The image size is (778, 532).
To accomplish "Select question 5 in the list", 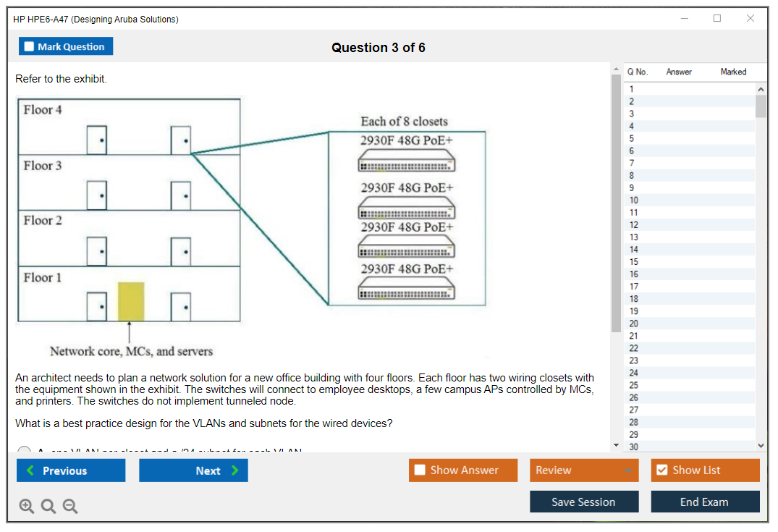I will click(x=632, y=138).
